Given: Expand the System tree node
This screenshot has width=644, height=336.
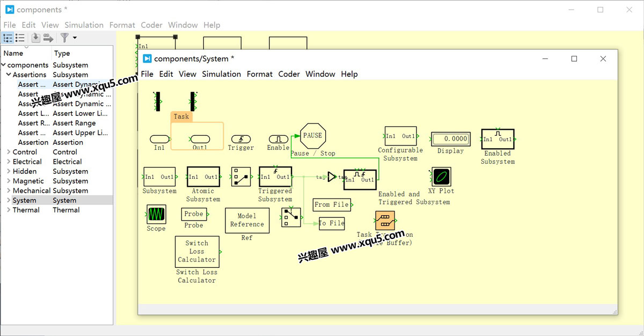Looking at the screenshot, I should pos(9,200).
